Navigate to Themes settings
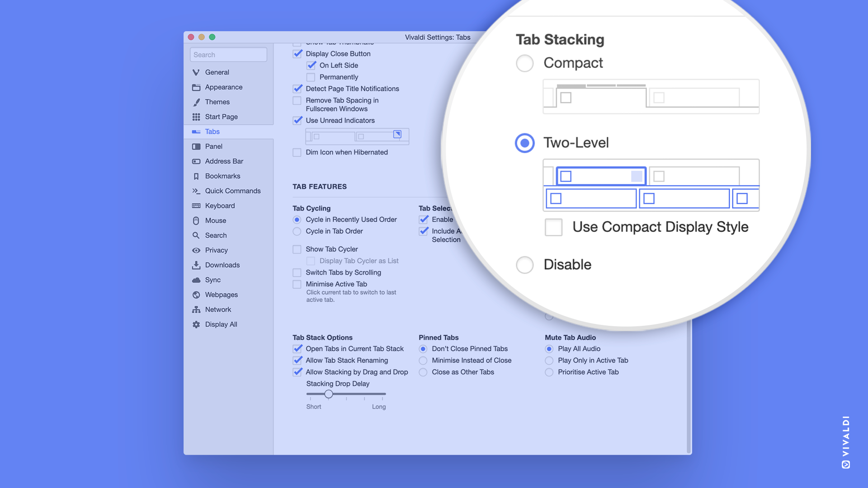The image size is (868, 488). tap(217, 101)
